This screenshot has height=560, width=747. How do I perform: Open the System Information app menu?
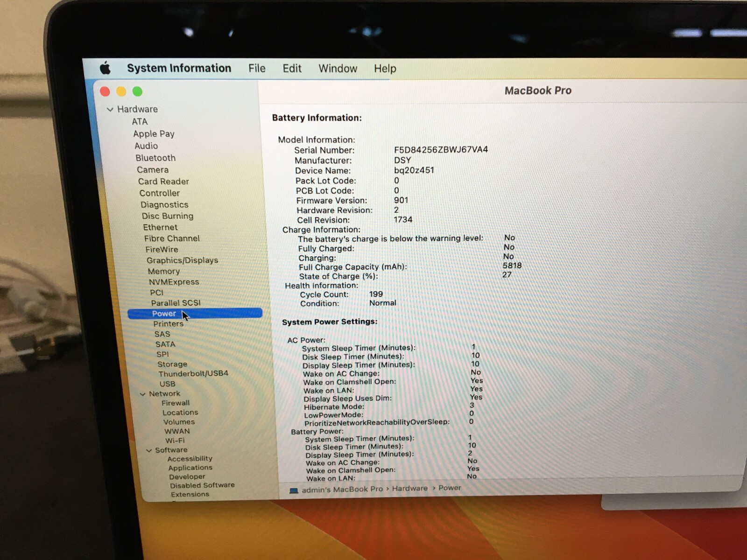point(179,68)
